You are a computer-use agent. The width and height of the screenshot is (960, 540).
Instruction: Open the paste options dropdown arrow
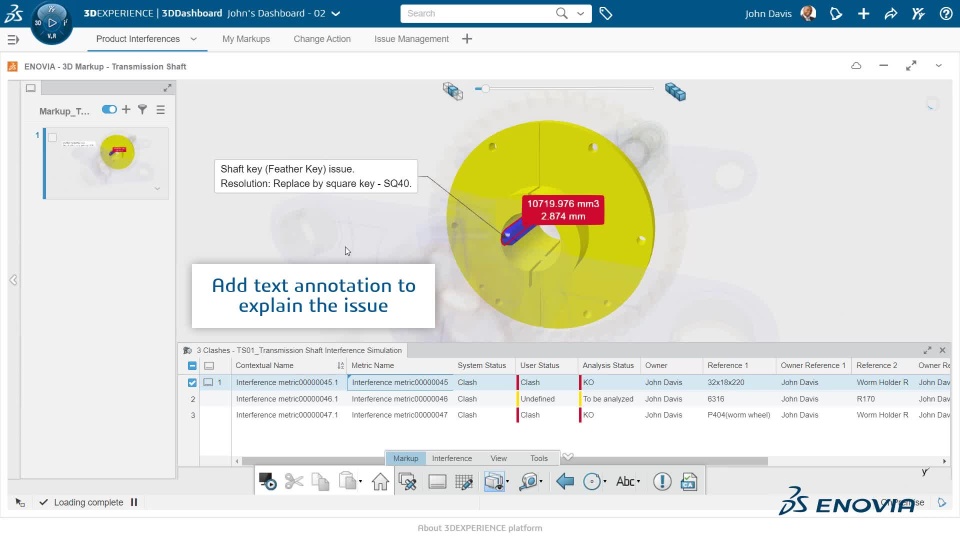(360, 482)
